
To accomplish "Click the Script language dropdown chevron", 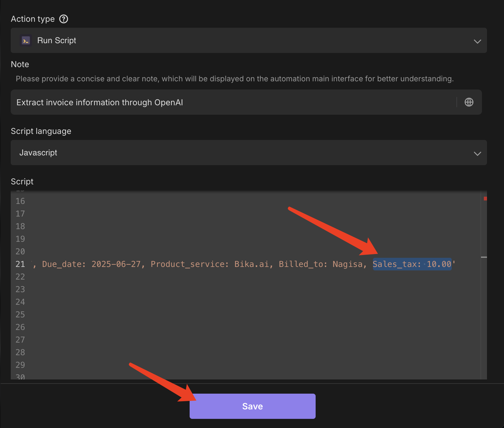I will [x=478, y=153].
